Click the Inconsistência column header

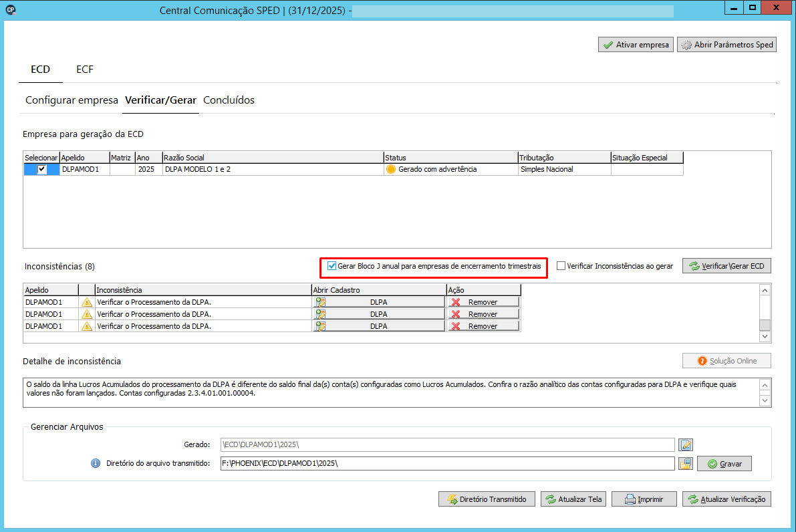(203, 290)
